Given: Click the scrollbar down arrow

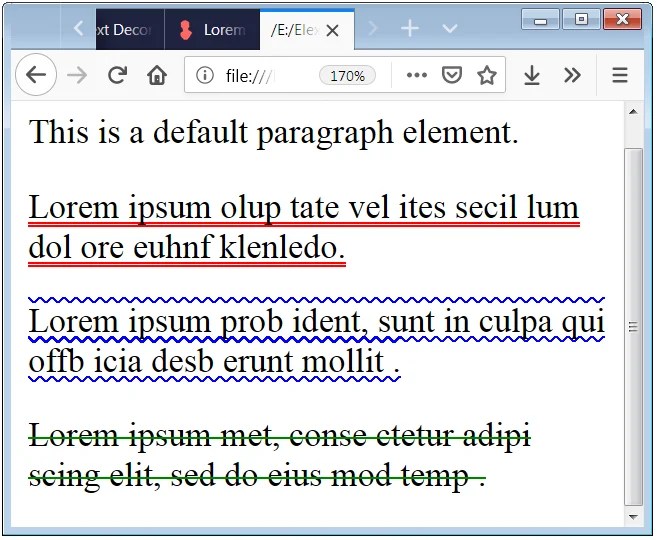Looking at the screenshot, I should pyautogui.click(x=633, y=517).
